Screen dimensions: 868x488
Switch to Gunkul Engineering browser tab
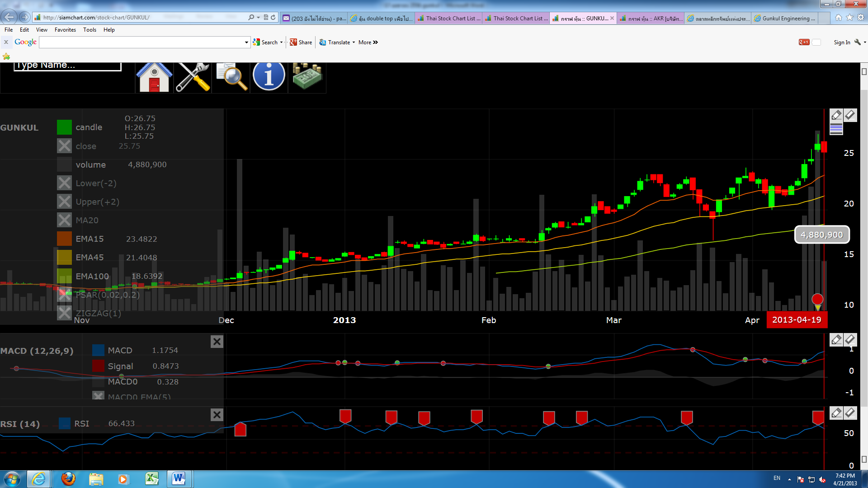click(x=787, y=19)
